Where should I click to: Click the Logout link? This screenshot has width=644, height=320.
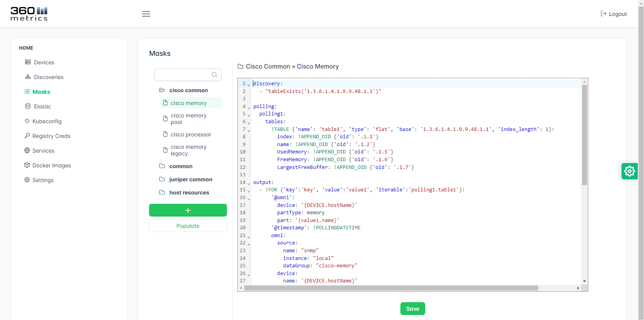pyautogui.click(x=614, y=14)
